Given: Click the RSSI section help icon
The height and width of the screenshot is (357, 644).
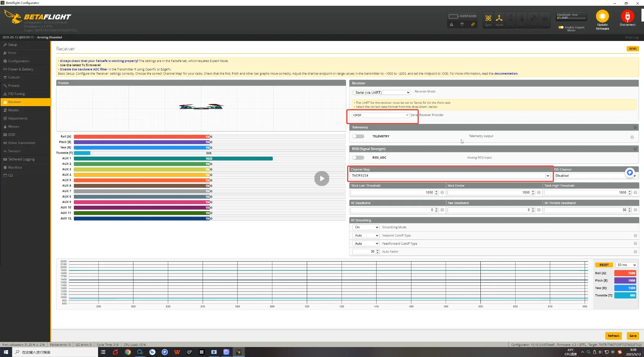Looking at the screenshot, I should tap(635, 149).
